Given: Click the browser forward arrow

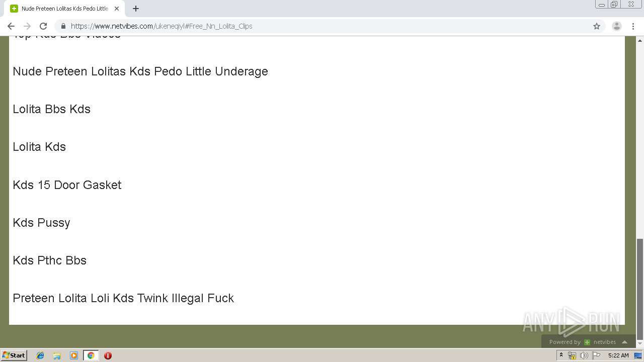Looking at the screenshot, I should [x=27, y=26].
